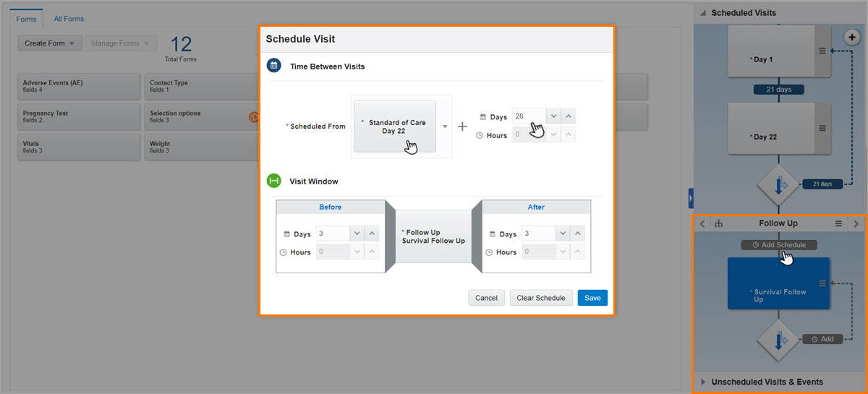
Task: Open the Manage Forms dropdown
Action: 121,43
